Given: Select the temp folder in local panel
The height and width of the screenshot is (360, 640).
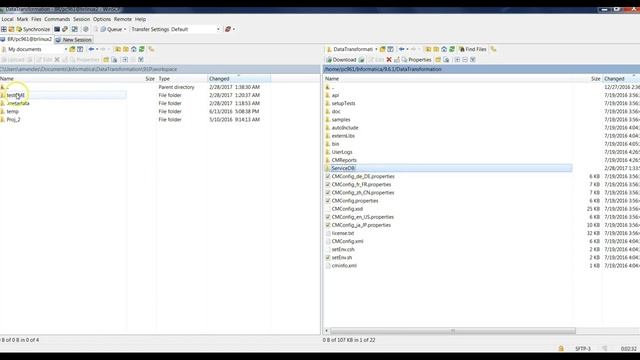Looking at the screenshot, I should tap(12, 111).
